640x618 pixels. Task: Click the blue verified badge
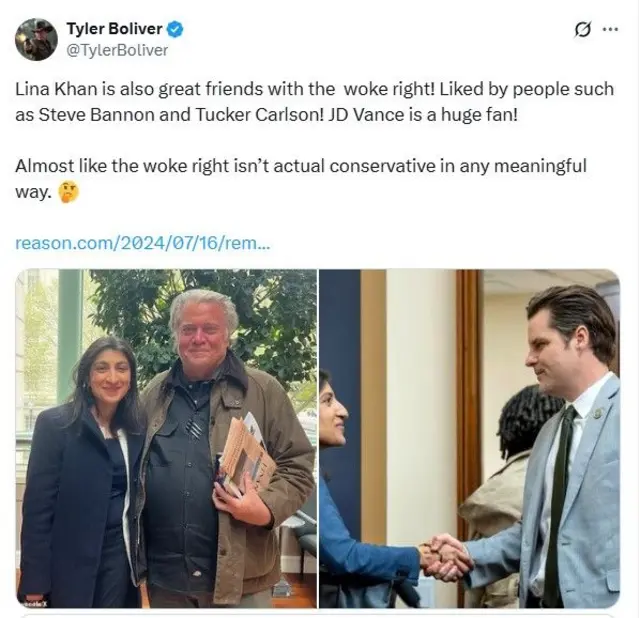click(175, 29)
